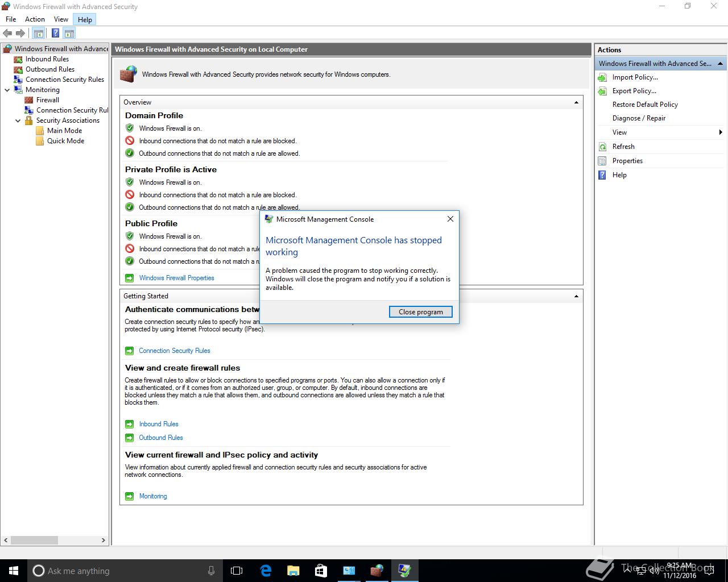Collapse the Actions pane group header arrow
The image size is (728, 582).
[x=720, y=64]
